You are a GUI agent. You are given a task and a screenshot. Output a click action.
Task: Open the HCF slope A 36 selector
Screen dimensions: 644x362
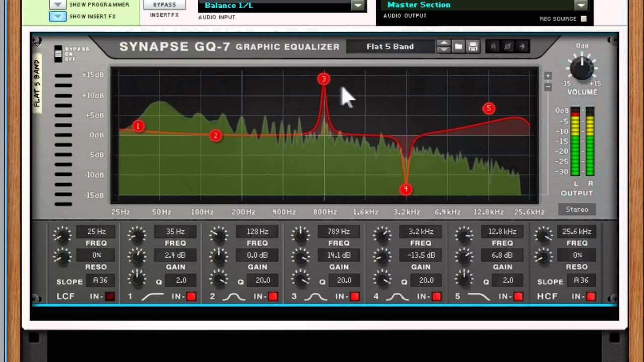[581, 280]
